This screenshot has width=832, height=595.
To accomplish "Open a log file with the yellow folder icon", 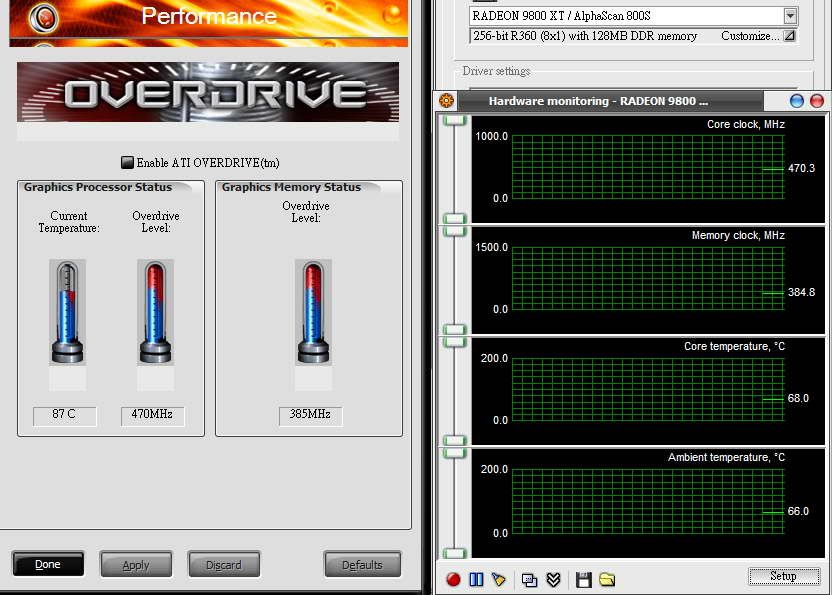I will click(607, 579).
